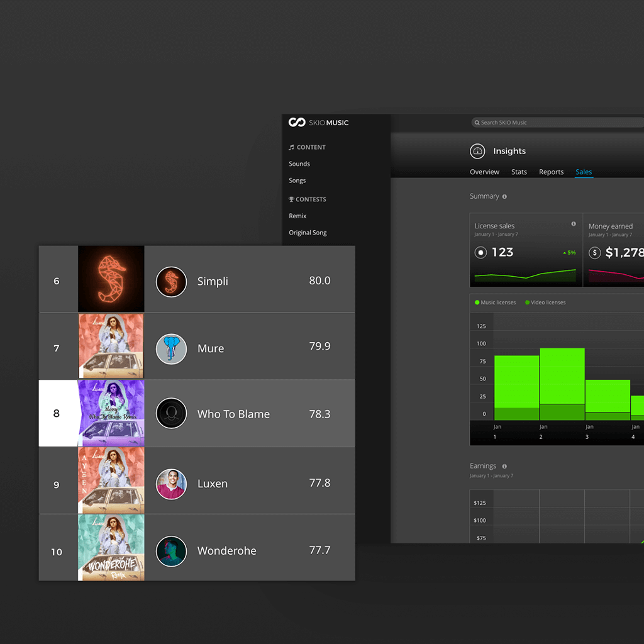Switch to the Overview tab
This screenshot has height=644, width=644.
click(x=484, y=172)
